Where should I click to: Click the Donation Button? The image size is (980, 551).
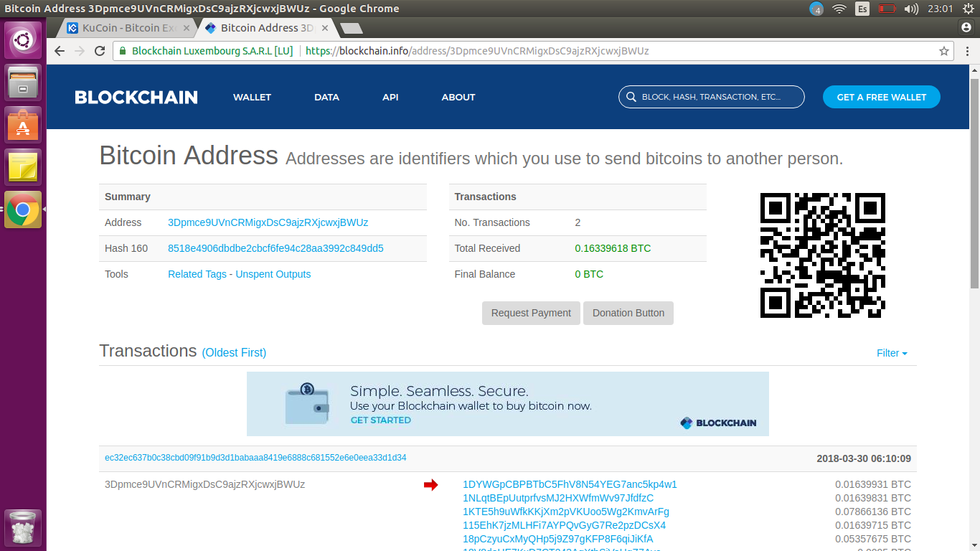[628, 313]
